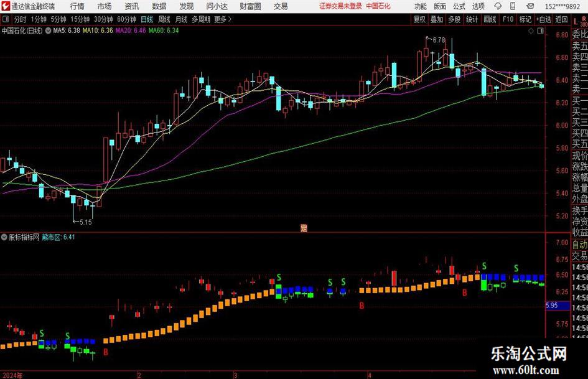Click 证券交易未登录 login link

click(x=340, y=6)
